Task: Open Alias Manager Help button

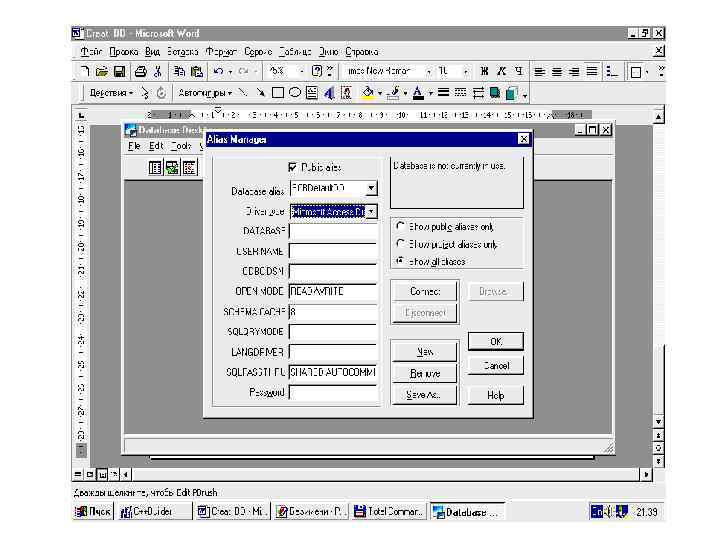Action: pos(496,395)
